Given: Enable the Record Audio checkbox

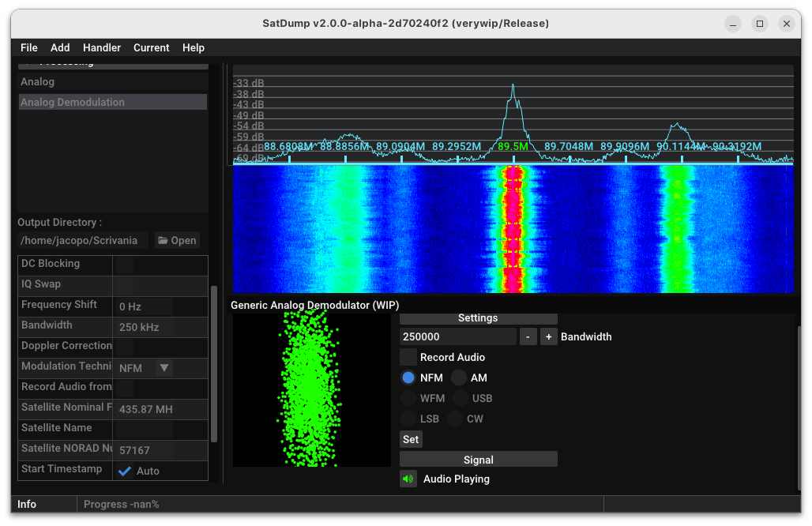Looking at the screenshot, I should pos(408,357).
